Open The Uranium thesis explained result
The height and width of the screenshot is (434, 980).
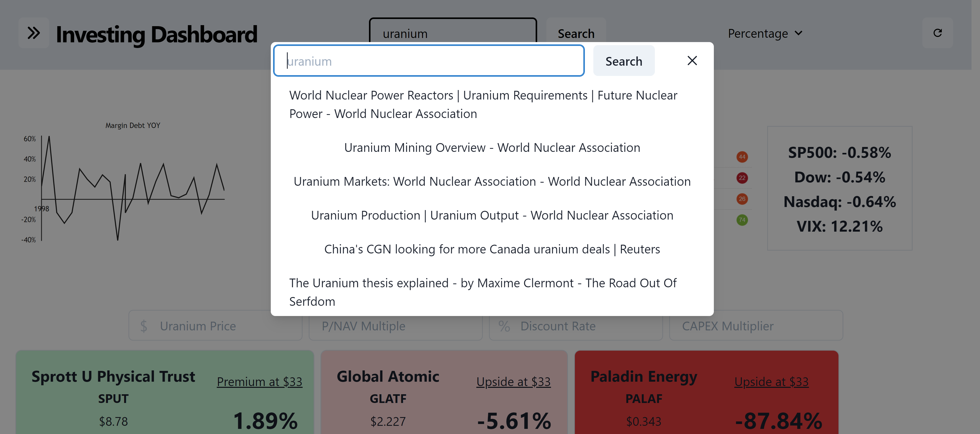(x=483, y=292)
